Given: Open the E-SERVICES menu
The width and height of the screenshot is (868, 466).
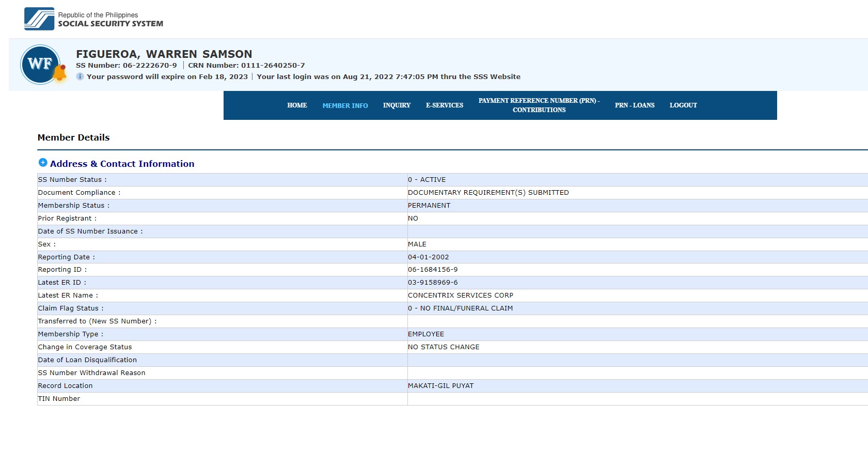Looking at the screenshot, I should tap(444, 105).
